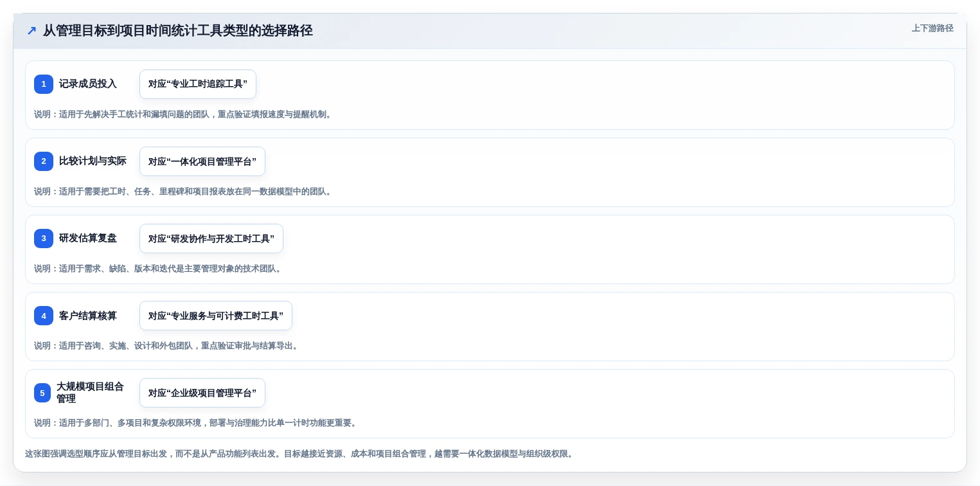Click the description about 填报速度与提醒机制

pos(183,114)
